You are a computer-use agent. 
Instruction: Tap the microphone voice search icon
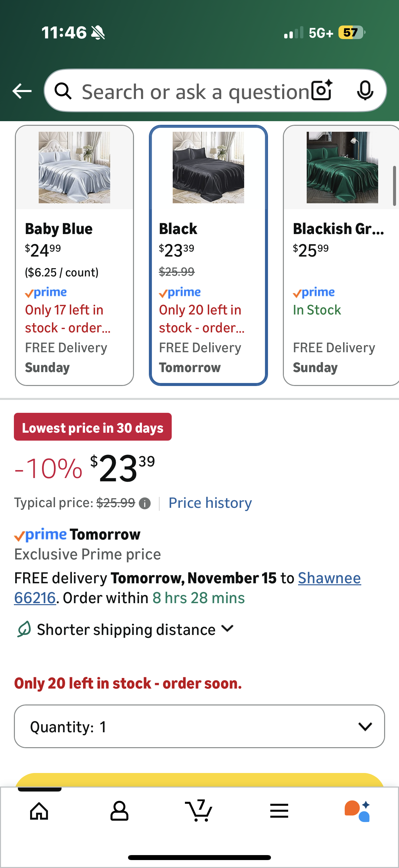pos(365,91)
